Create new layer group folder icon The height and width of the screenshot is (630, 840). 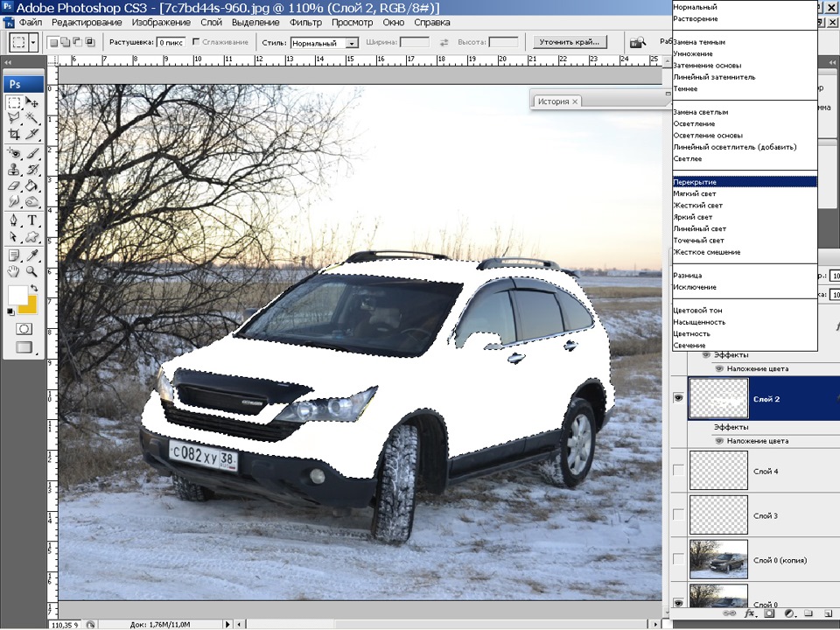pyautogui.click(x=808, y=613)
